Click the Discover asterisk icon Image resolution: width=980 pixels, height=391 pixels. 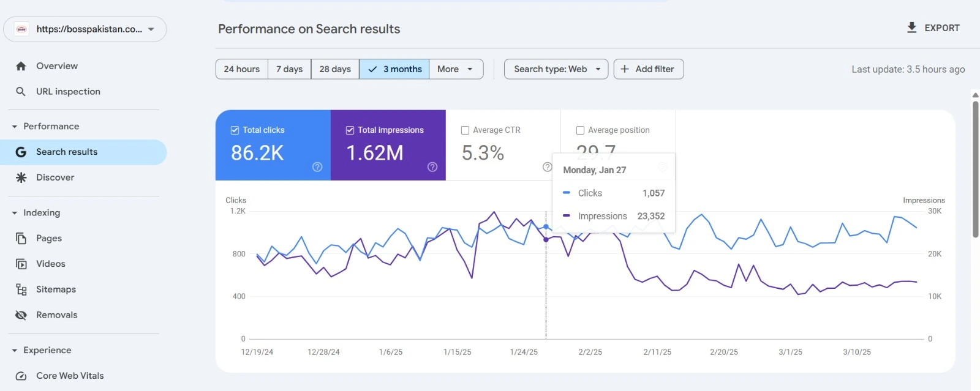pos(21,177)
